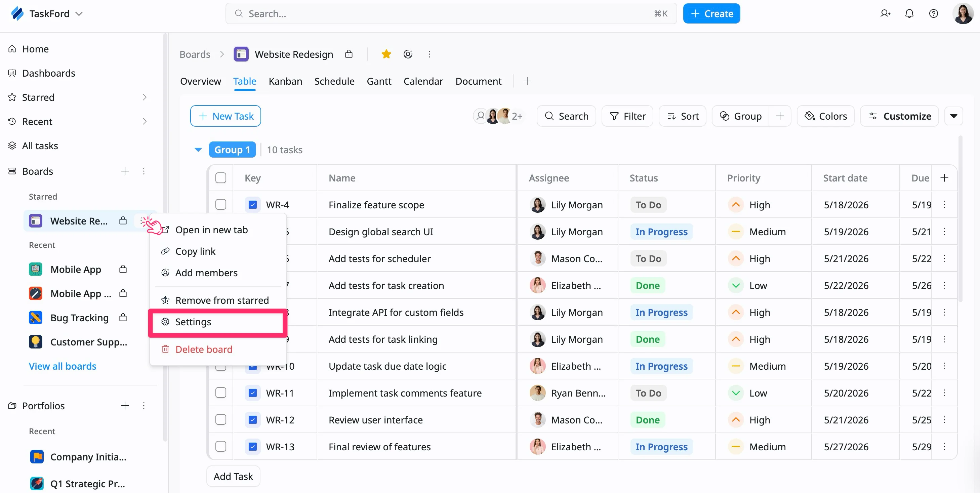
Task: Switch to the Kanban tab
Action: click(x=285, y=81)
